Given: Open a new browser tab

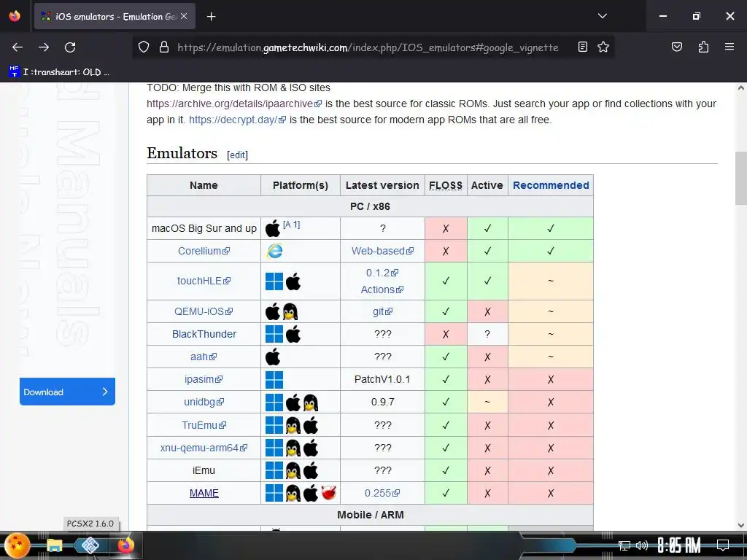Looking at the screenshot, I should [x=212, y=17].
